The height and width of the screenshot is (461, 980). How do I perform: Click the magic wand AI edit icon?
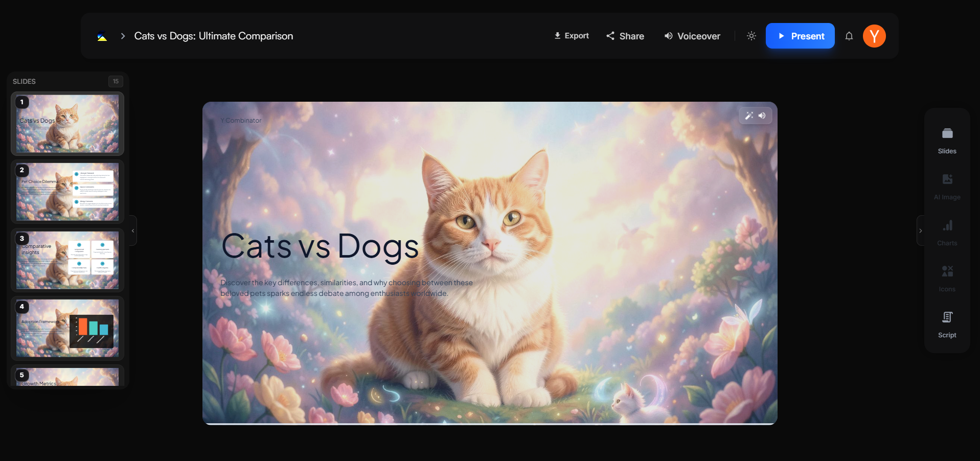pos(749,116)
